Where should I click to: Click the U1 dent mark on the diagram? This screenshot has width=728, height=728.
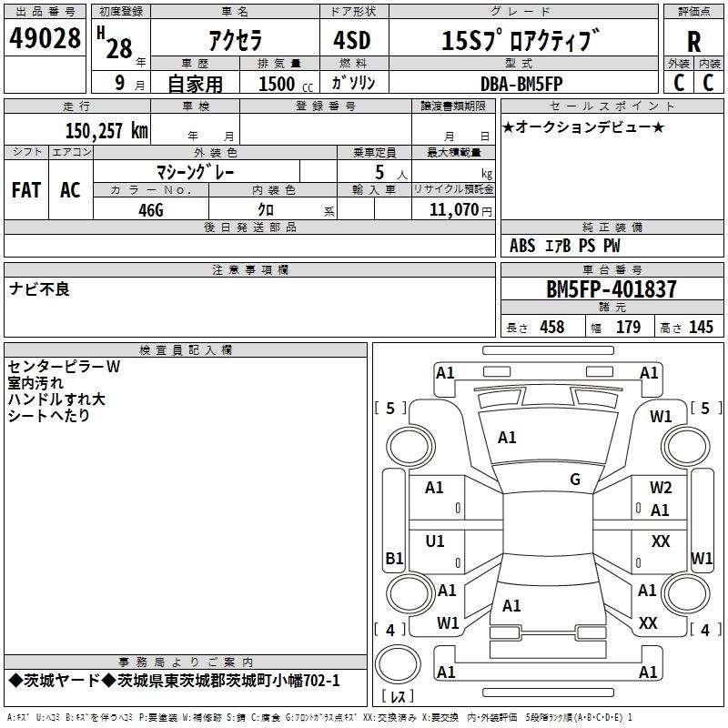pos(435,541)
